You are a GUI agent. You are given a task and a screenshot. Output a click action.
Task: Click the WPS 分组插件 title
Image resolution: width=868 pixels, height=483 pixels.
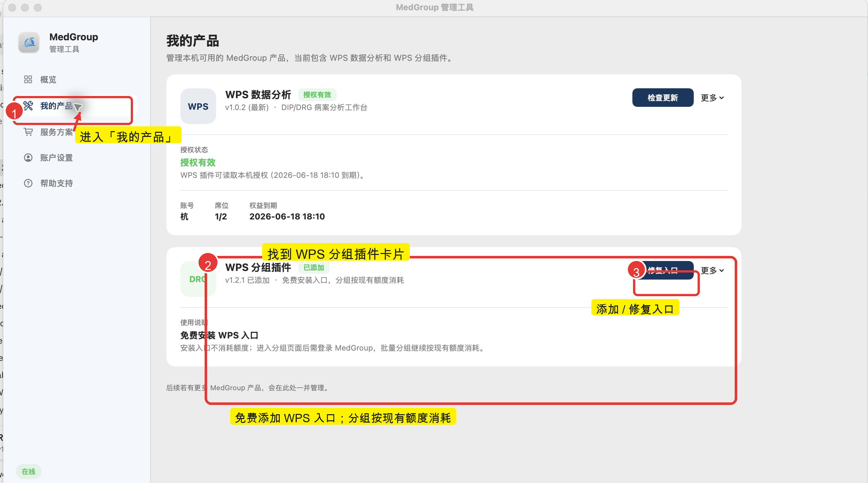pos(258,267)
